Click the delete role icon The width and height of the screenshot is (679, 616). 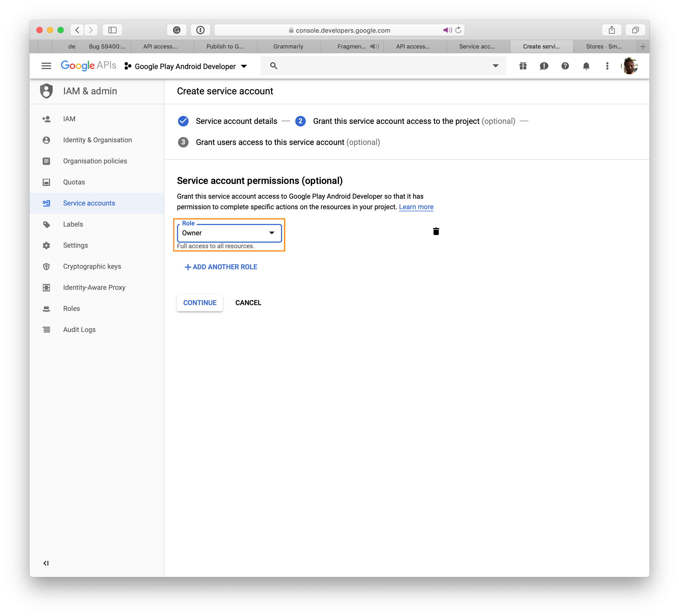pos(436,231)
